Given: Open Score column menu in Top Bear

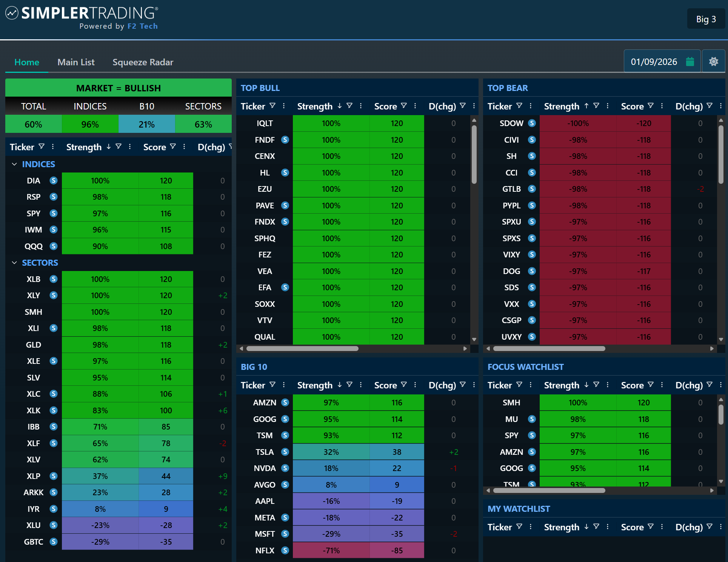Looking at the screenshot, I should pos(662,106).
